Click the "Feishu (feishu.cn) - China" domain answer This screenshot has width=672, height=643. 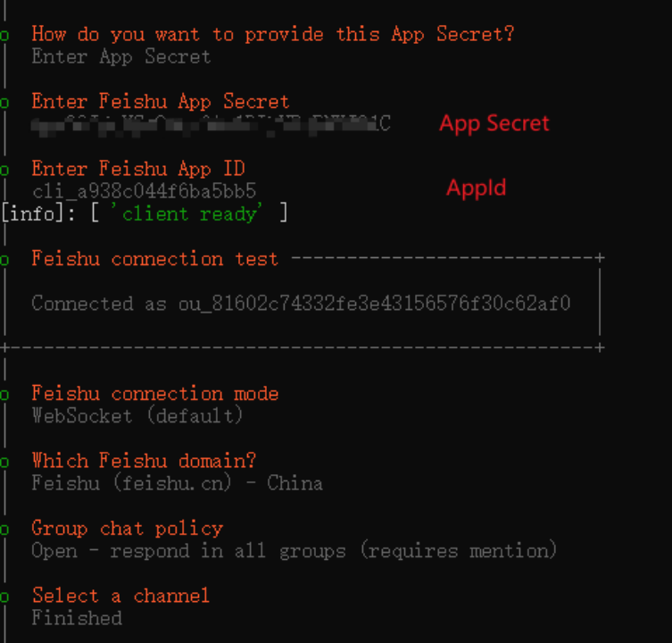point(177,483)
